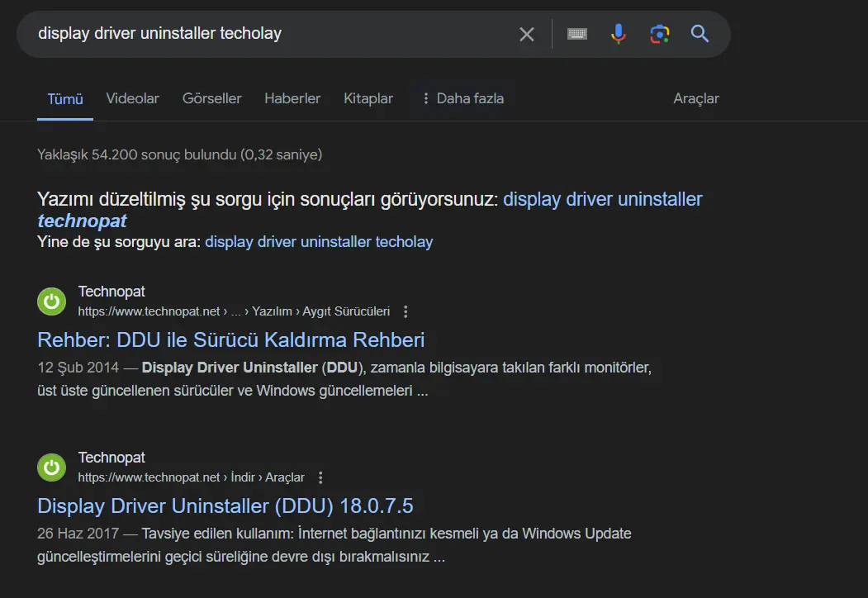Click the technopat.net Yazılım Aygıt Sürücüleri URL
Viewport: 868px width, 598px height.
[x=234, y=311]
